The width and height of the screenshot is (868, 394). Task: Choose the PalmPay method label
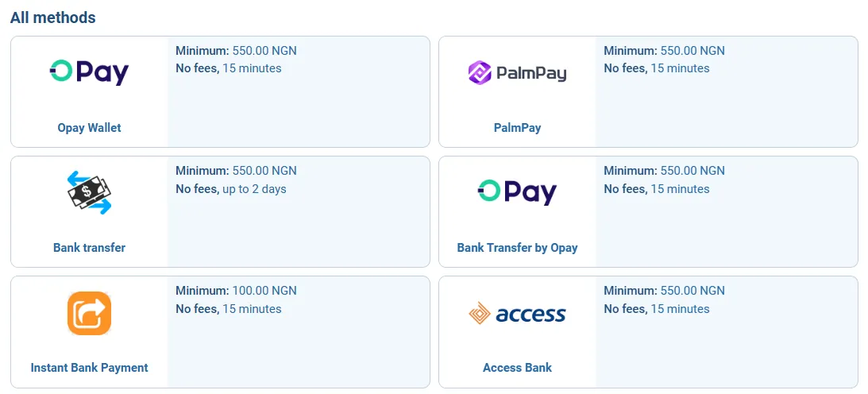pos(517,127)
